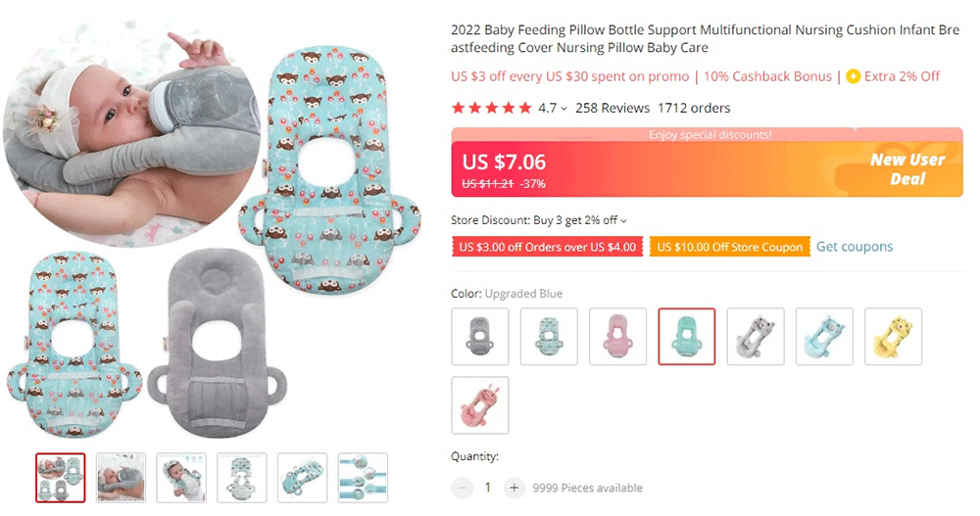Select the plain gray pillow color

(480, 337)
